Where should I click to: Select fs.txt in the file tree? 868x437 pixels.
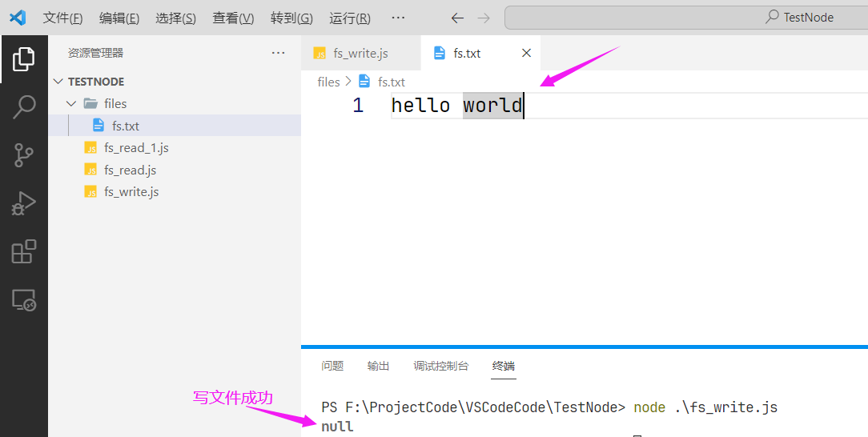[x=175, y=126]
